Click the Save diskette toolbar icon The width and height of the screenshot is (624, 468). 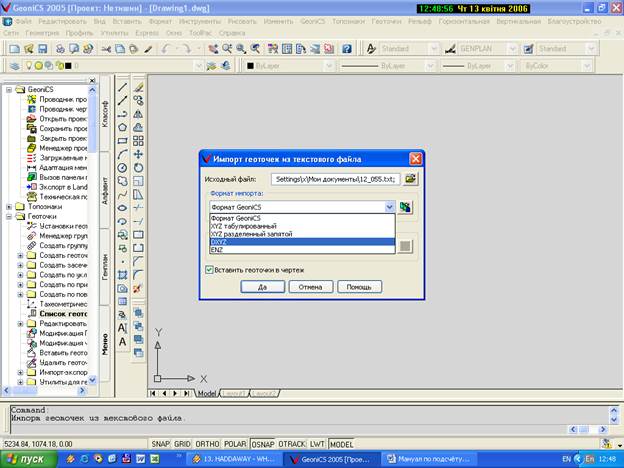pos(43,49)
